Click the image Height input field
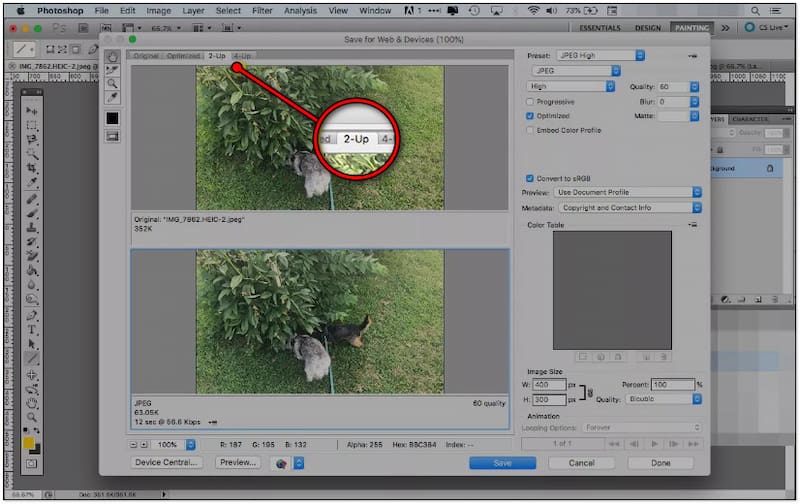This screenshot has height=504, width=800. point(549,399)
